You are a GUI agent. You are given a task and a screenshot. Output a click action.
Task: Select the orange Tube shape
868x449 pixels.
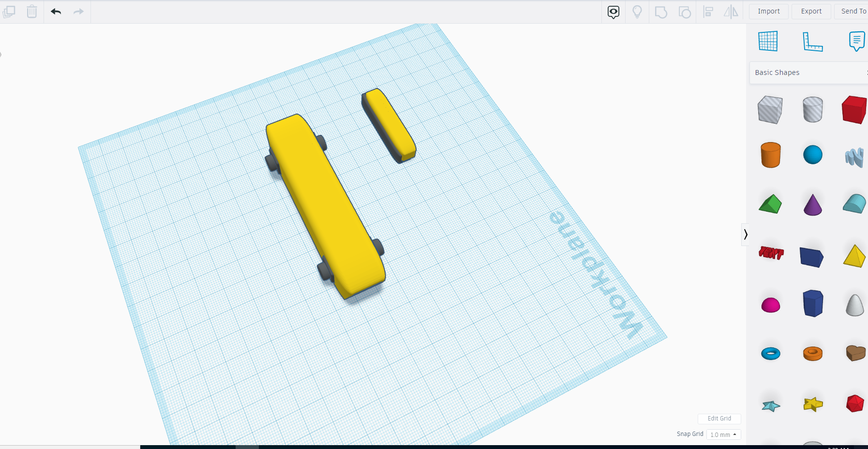pos(813,354)
